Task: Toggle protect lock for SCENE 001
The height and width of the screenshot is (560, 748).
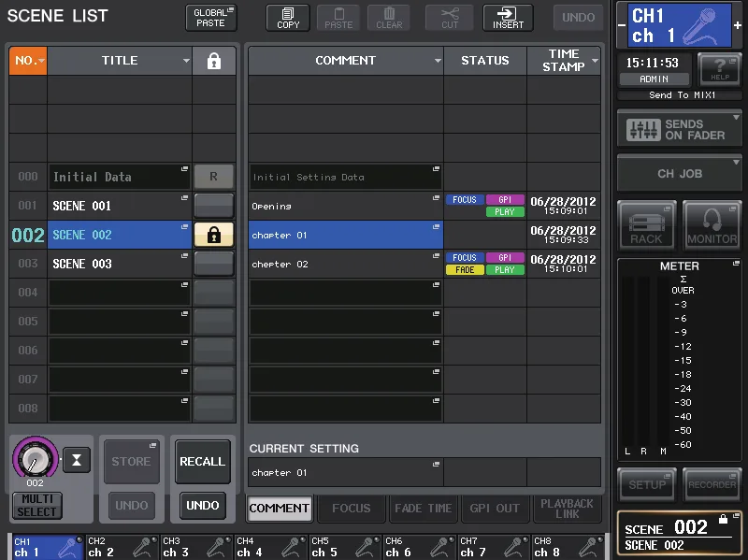Action: (214, 206)
